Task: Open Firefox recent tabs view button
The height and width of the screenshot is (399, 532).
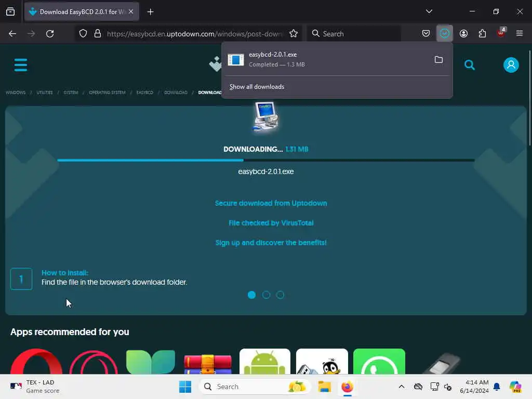Action: [x=10, y=12]
